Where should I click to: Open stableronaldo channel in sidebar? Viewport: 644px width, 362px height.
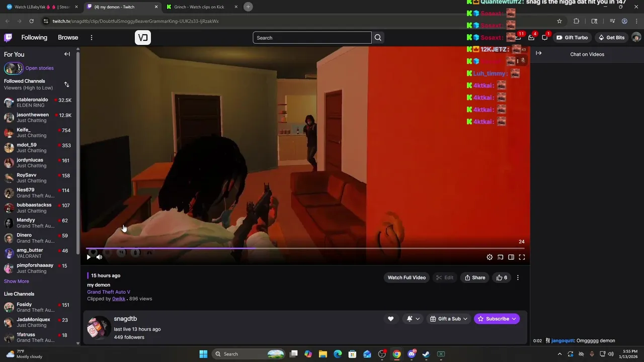[38, 103]
